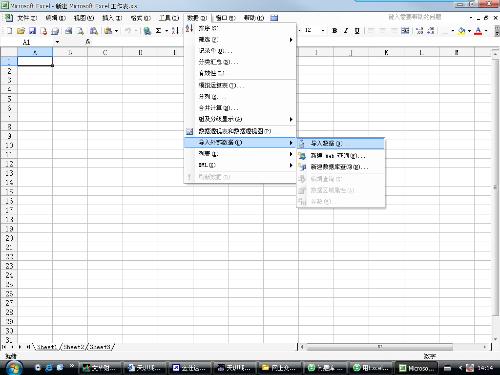
Task: Toggle Bold formatting
Action: pos(335,31)
